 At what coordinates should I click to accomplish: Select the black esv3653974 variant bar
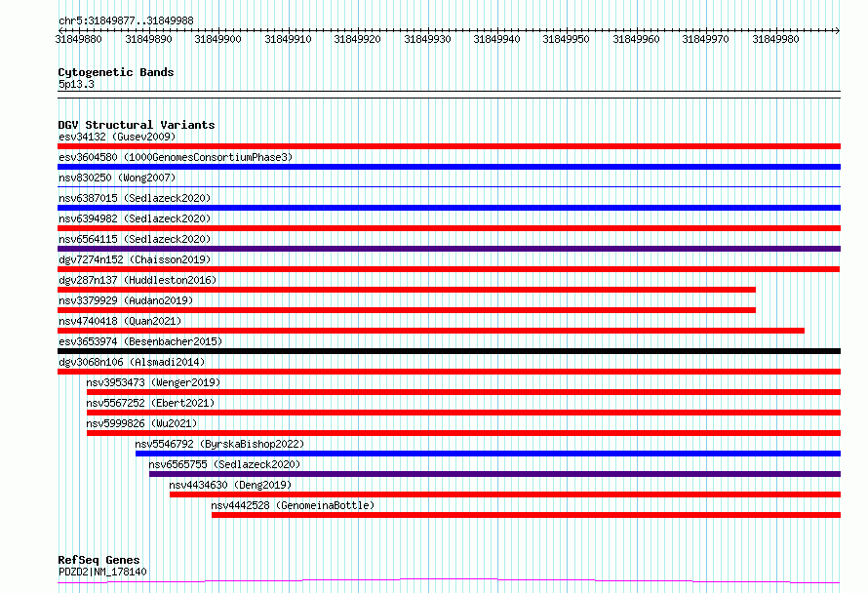(x=449, y=351)
